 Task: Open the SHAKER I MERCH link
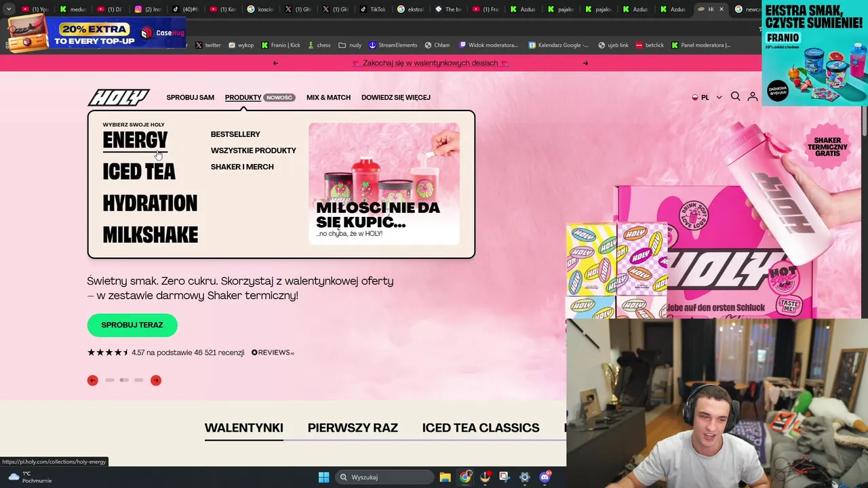242,167
